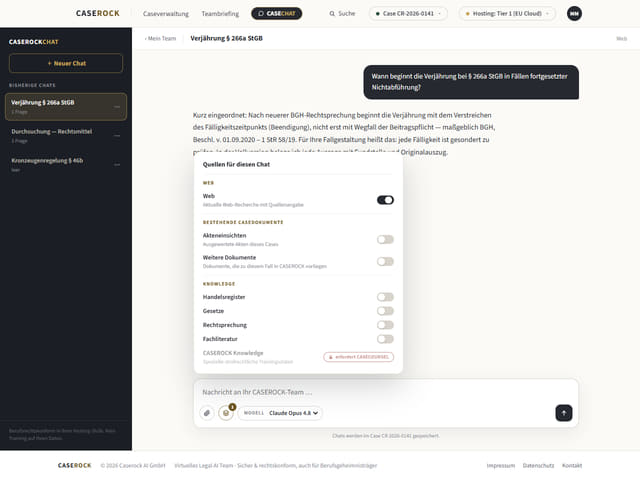Screen dimensions: 640x480
Task: Turn on the Gesetze toggle
Action: click(385, 311)
